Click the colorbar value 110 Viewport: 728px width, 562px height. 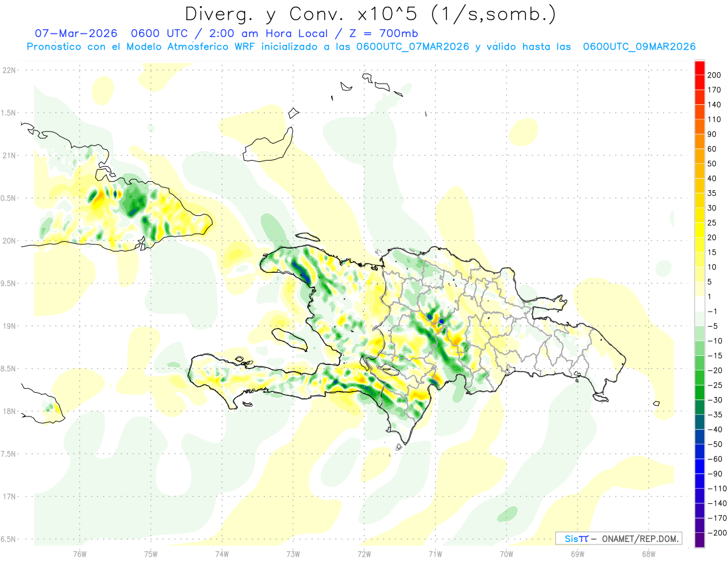click(714, 119)
